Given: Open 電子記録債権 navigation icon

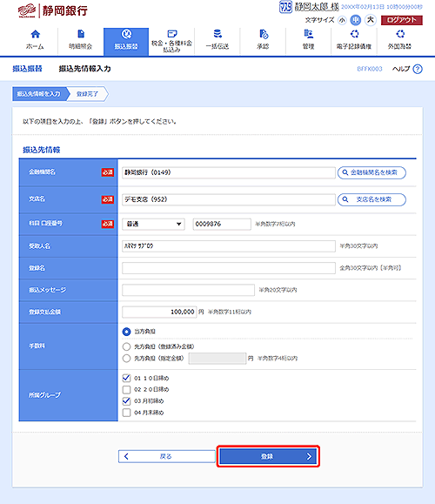Looking at the screenshot, I should coord(354,34).
